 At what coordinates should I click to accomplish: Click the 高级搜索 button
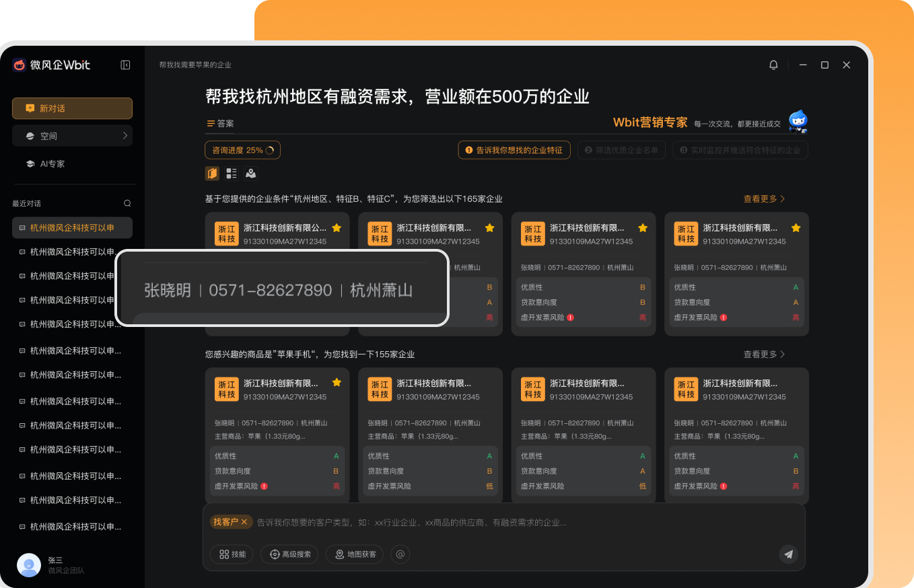[x=289, y=554]
